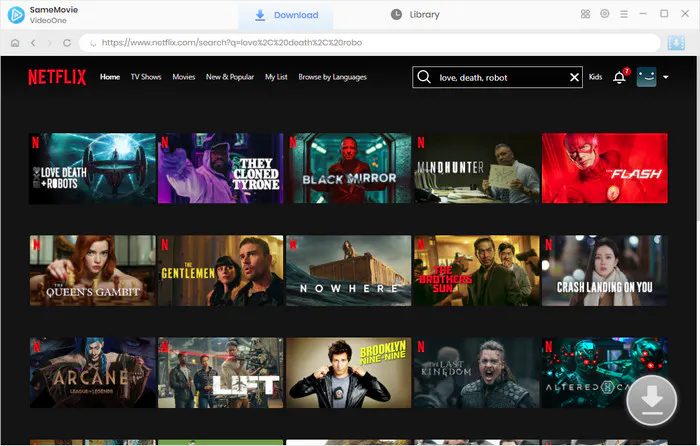
Task: Open Browse by Languages
Action: [333, 77]
